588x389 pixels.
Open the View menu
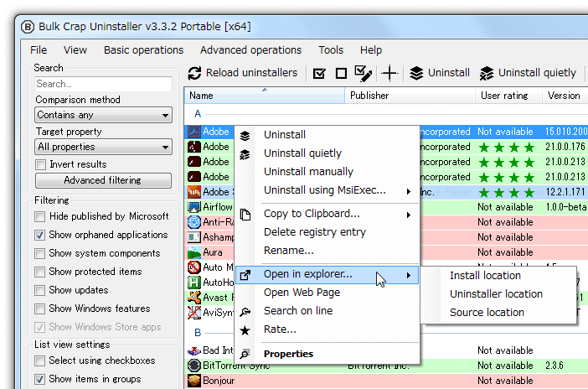75,50
